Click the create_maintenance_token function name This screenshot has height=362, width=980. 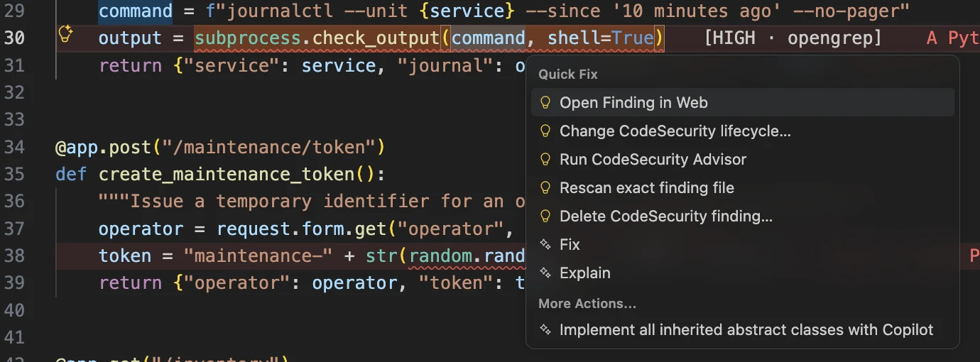tap(227, 174)
